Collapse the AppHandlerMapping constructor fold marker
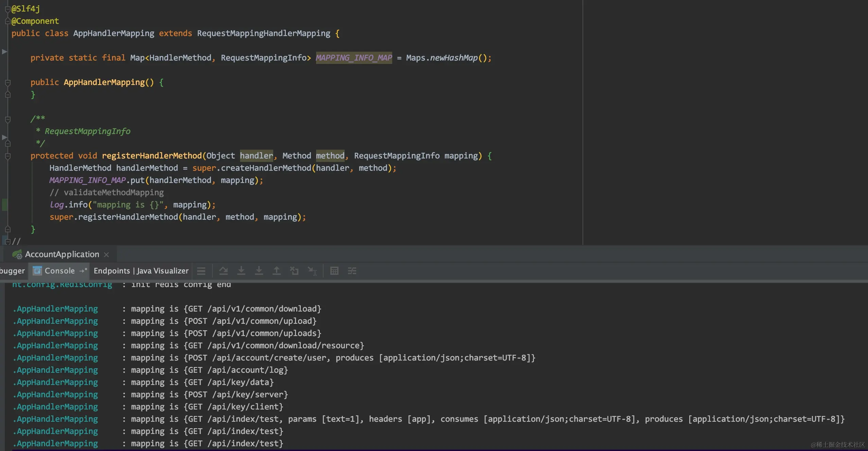This screenshot has width=868, height=451. [8, 83]
